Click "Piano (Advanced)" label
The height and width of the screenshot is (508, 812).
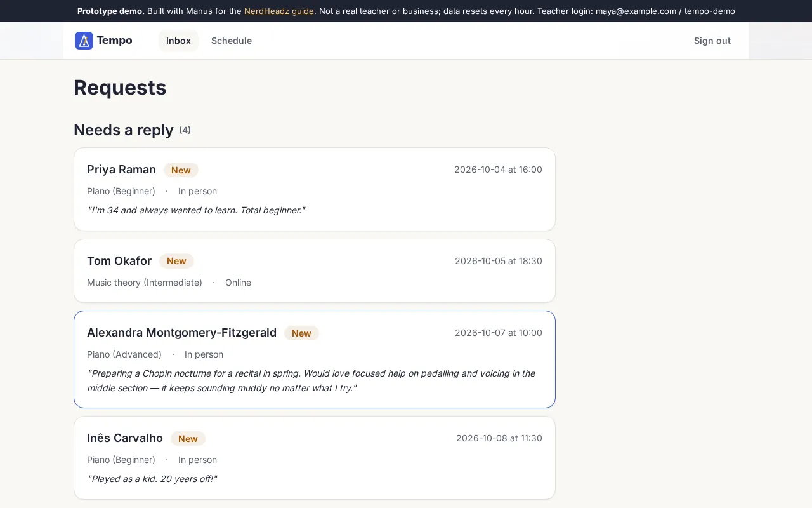124,354
